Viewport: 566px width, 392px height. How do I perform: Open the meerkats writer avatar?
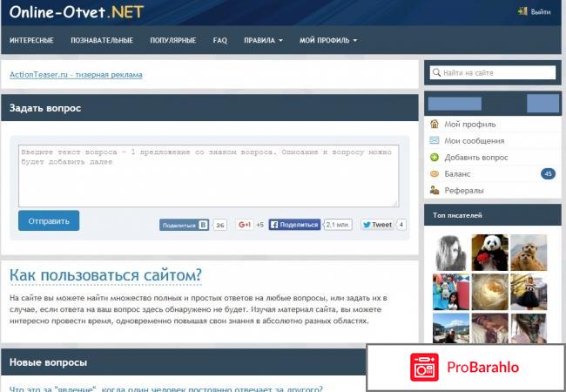coord(529,253)
